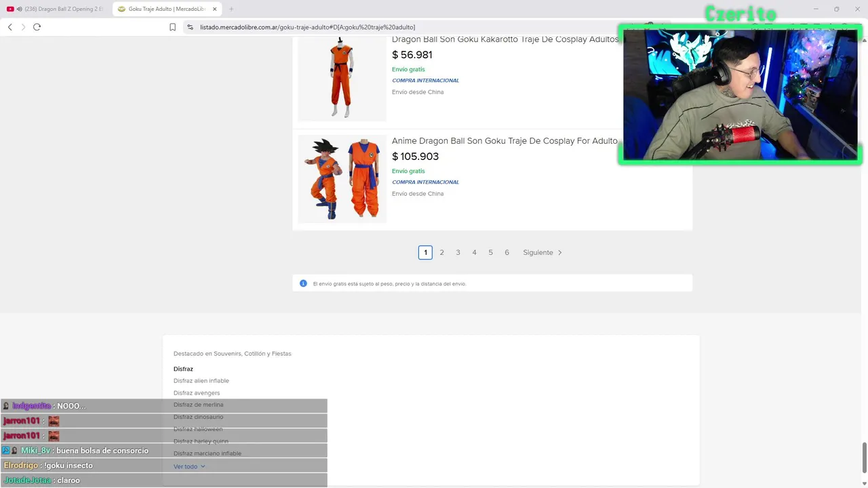The height and width of the screenshot is (488, 868).
Task: Open Disfraz harley quinn link
Action: (x=201, y=441)
